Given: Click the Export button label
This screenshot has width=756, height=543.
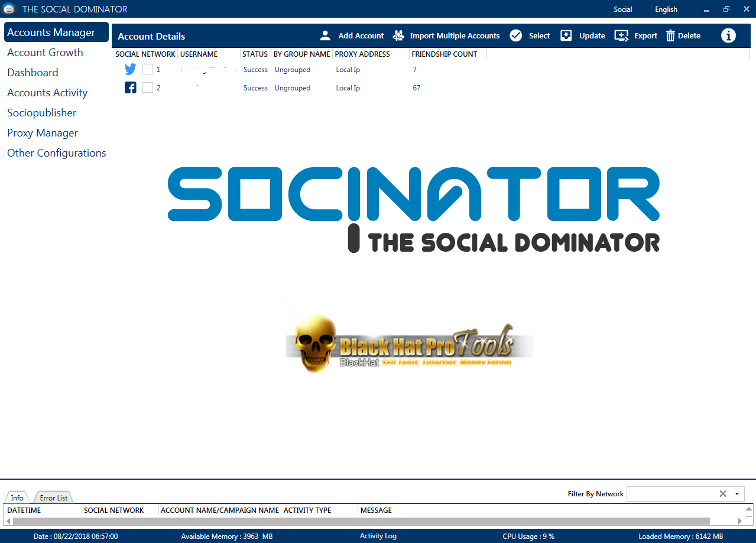Looking at the screenshot, I should (x=646, y=35).
